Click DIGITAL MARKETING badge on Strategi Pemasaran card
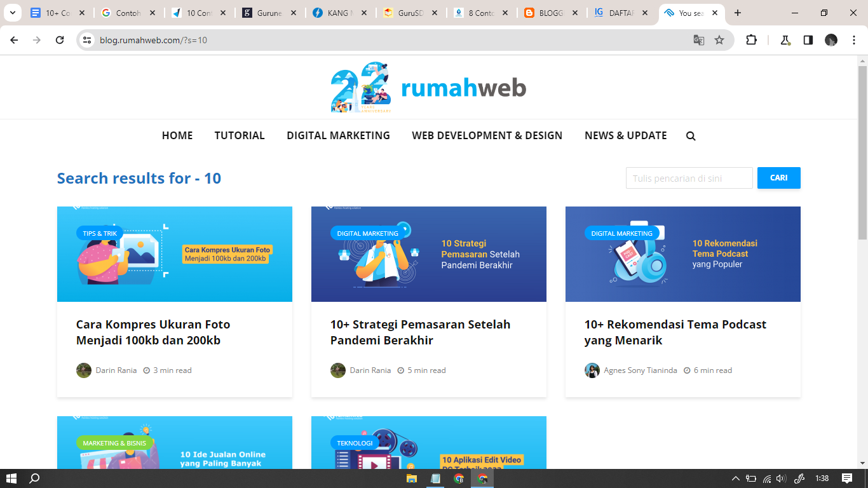This screenshot has width=868, height=488. (x=368, y=233)
